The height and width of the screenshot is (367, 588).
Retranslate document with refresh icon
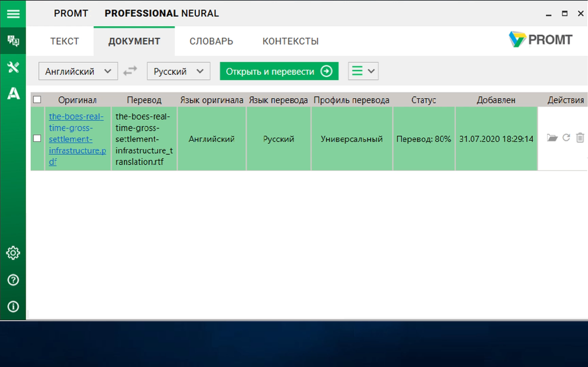[566, 138]
